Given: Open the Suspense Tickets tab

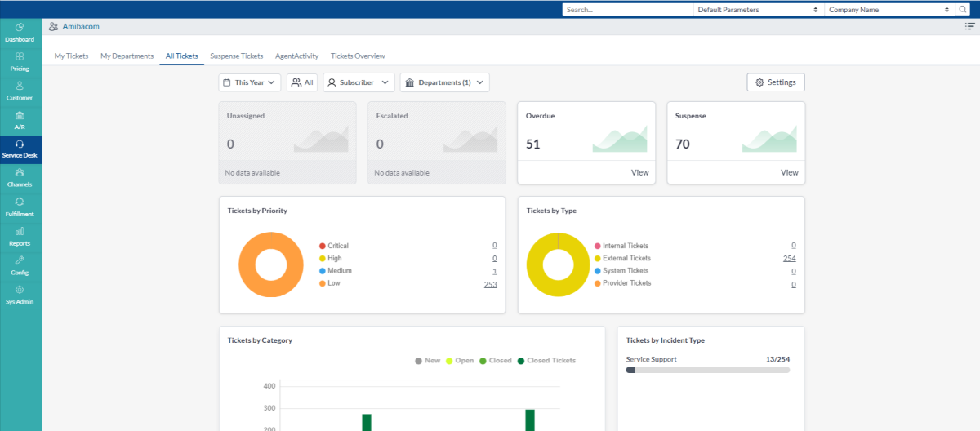Looking at the screenshot, I should [237, 56].
